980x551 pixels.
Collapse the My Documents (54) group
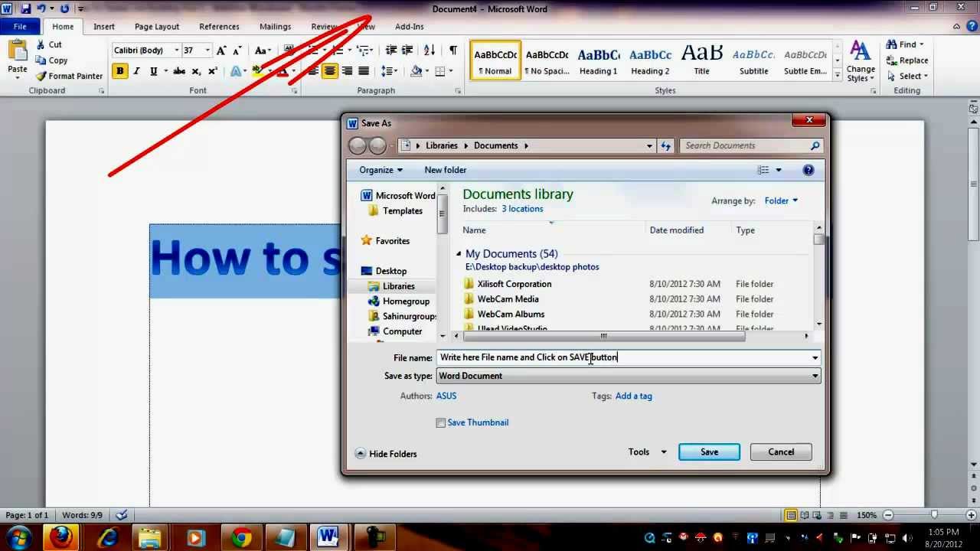pyautogui.click(x=459, y=253)
